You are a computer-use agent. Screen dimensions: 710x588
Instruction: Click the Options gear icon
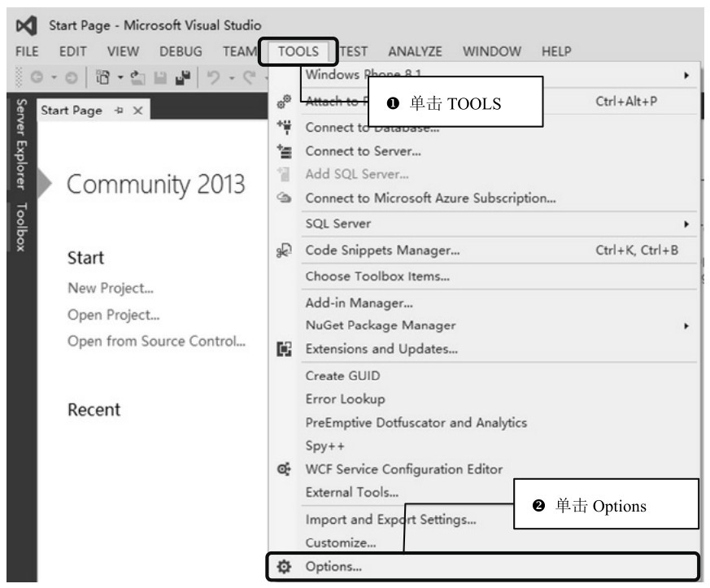(284, 566)
